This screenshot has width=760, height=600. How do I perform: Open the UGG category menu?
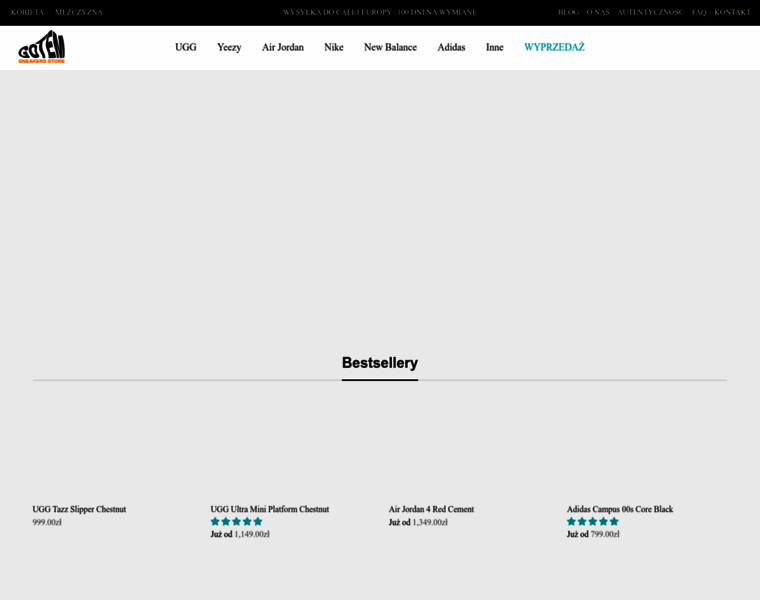(x=186, y=47)
